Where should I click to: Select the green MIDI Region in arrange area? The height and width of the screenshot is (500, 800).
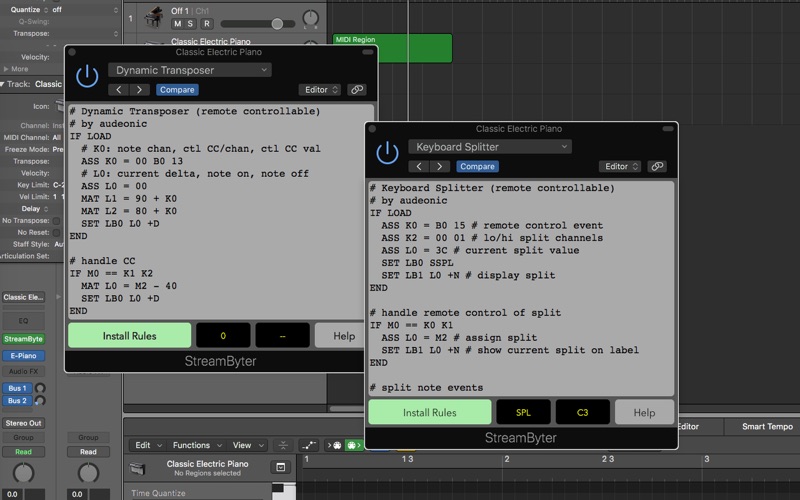tap(392, 48)
